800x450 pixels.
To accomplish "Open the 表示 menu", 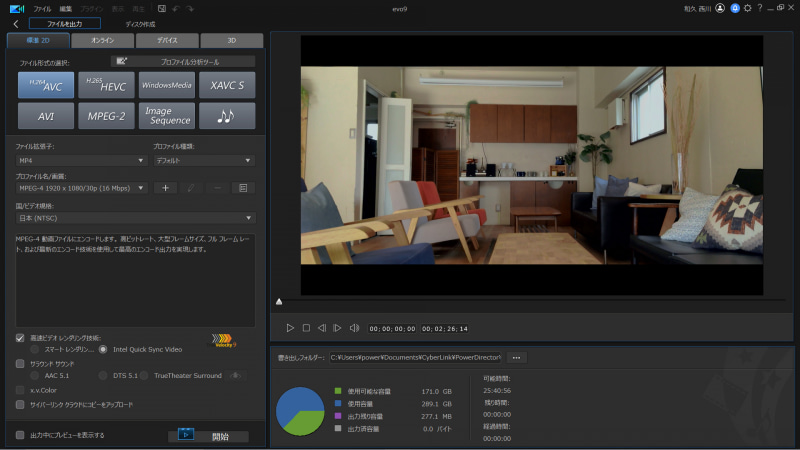I will pyautogui.click(x=118, y=9).
